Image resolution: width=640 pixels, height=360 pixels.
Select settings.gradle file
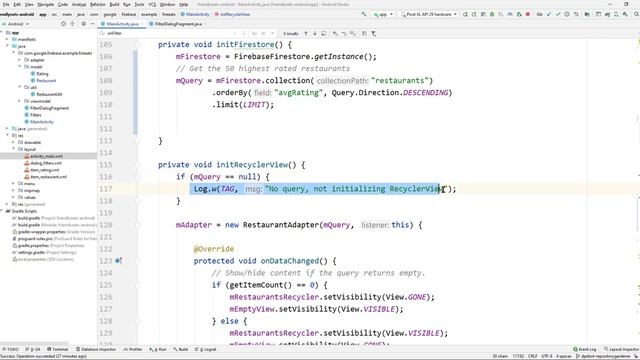coord(44,253)
